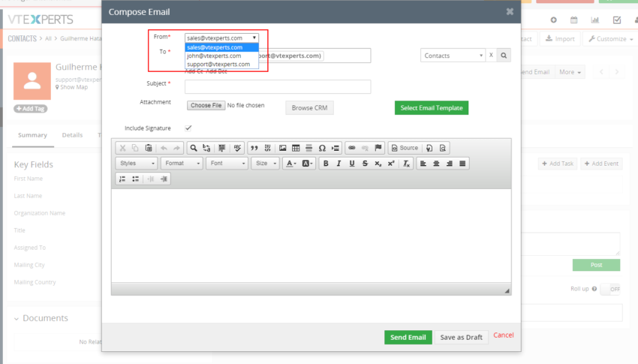Open the Styles dropdown
The image size is (638, 364).
tap(137, 164)
